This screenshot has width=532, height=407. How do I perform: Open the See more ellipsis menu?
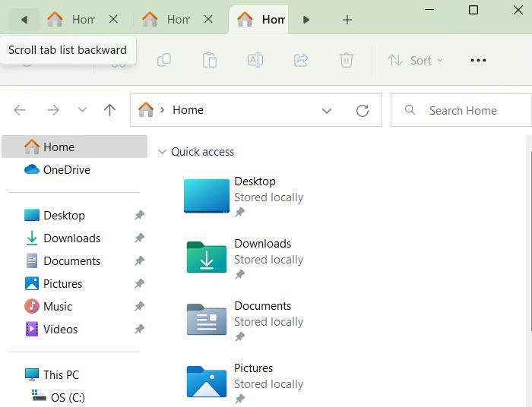click(x=478, y=60)
